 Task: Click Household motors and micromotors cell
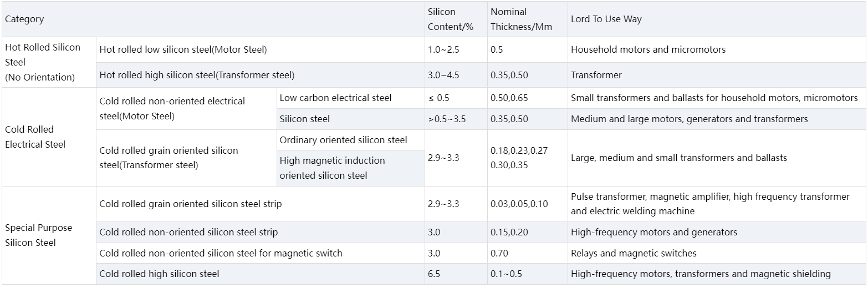click(x=648, y=50)
